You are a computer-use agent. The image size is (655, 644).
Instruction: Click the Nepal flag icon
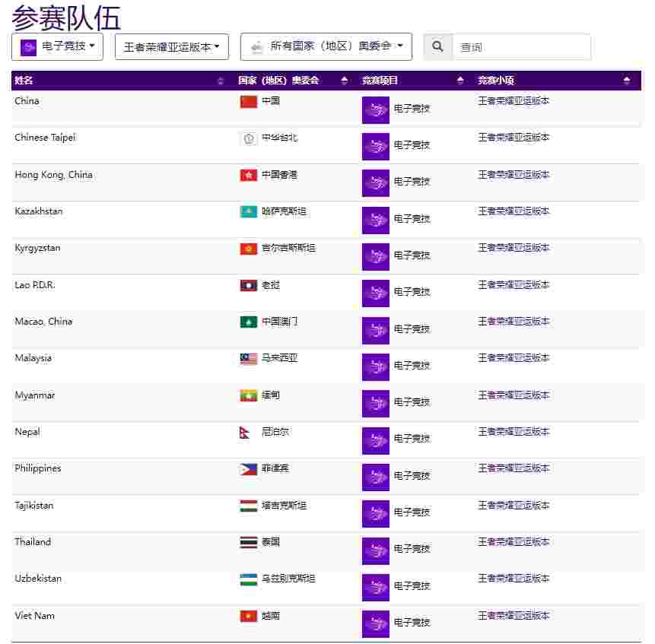245,433
